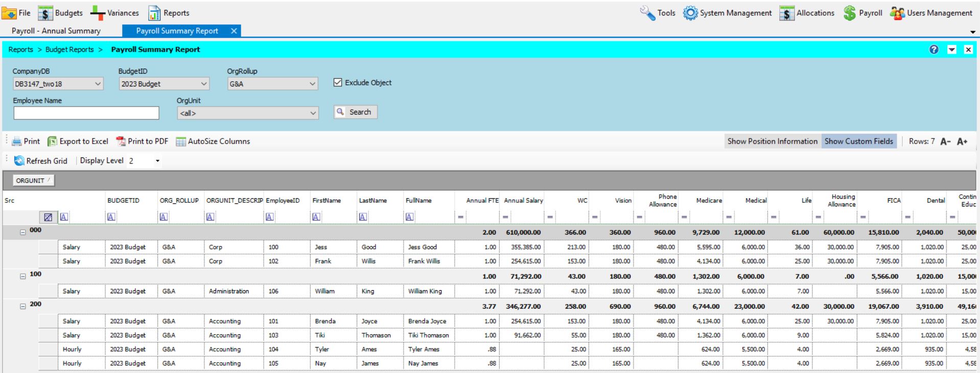
Task: Open the Budgets menu
Action: (61, 13)
